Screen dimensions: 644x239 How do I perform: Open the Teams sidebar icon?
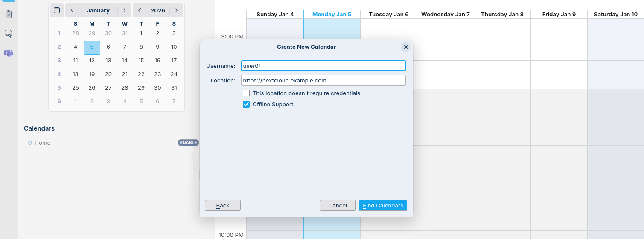pyautogui.click(x=9, y=53)
